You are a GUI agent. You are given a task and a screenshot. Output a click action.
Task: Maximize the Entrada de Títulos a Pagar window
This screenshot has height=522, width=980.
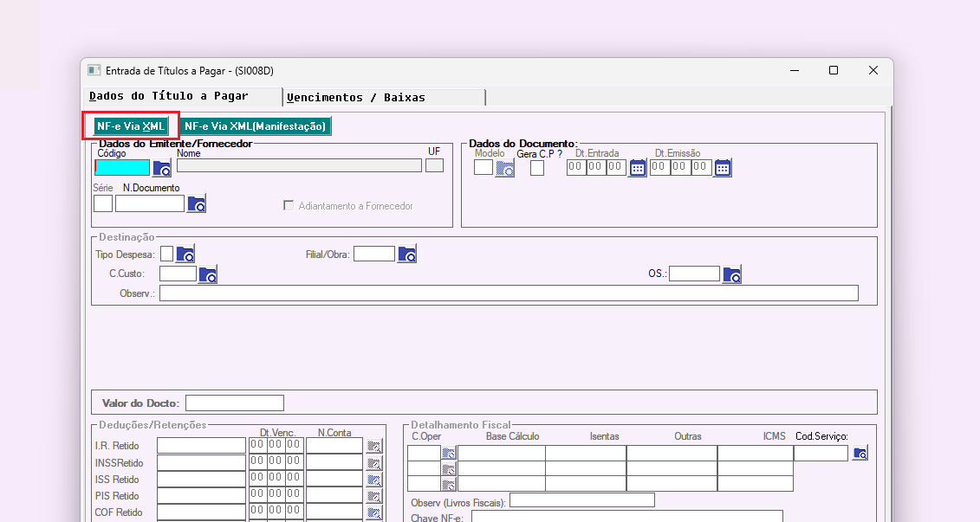(x=833, y=71)
